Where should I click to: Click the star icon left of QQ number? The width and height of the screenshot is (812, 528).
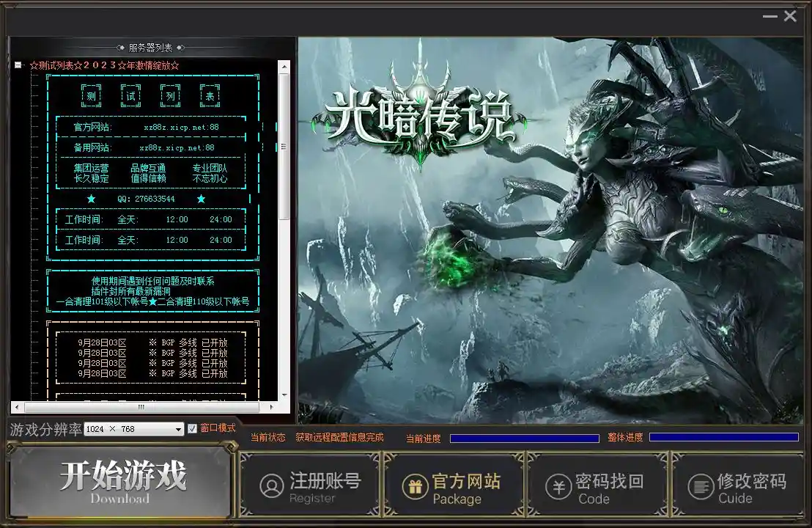[x=91, y=199]
